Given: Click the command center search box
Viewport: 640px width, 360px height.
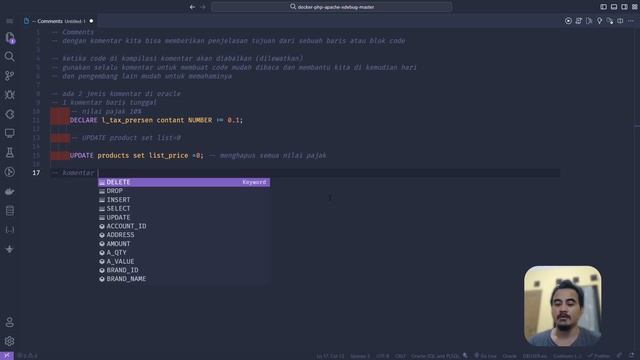Looking at the screenshot, I should [331, 7].
